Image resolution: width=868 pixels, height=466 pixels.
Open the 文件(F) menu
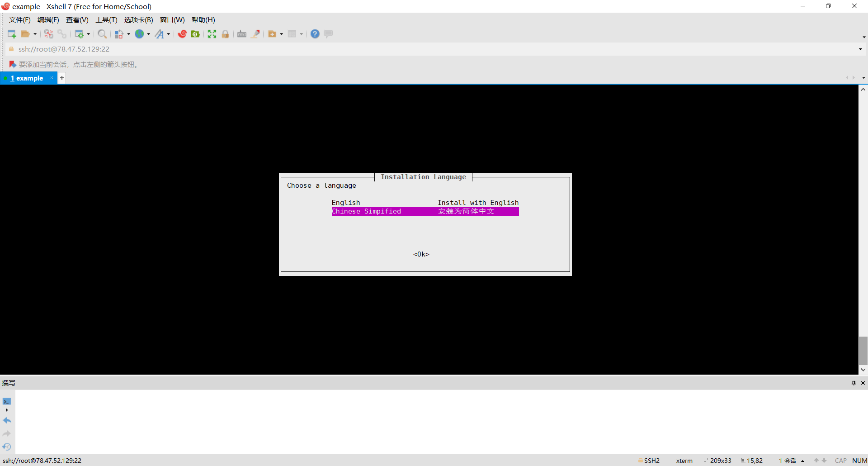[20, 20]
